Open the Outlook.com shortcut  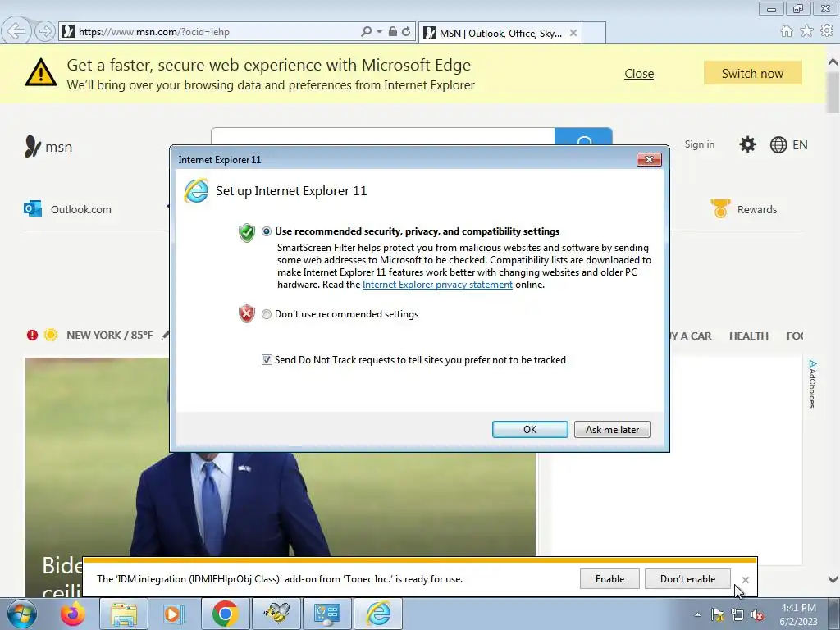[x=67, y=209]
